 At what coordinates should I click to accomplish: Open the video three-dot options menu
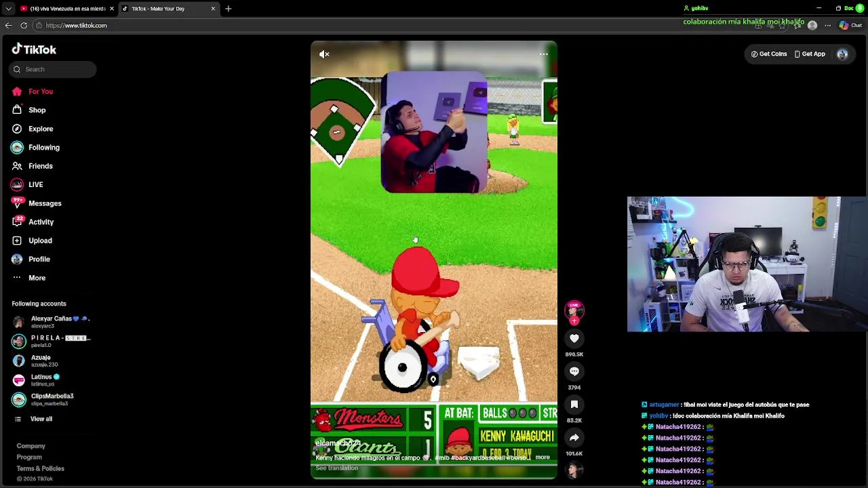(x=544, y=54)
